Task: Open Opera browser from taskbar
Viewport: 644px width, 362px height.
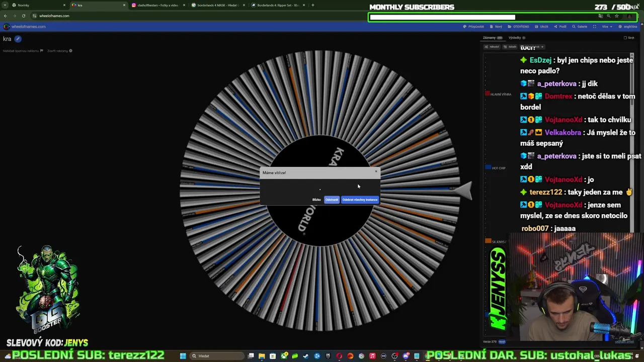Action: 339,356
